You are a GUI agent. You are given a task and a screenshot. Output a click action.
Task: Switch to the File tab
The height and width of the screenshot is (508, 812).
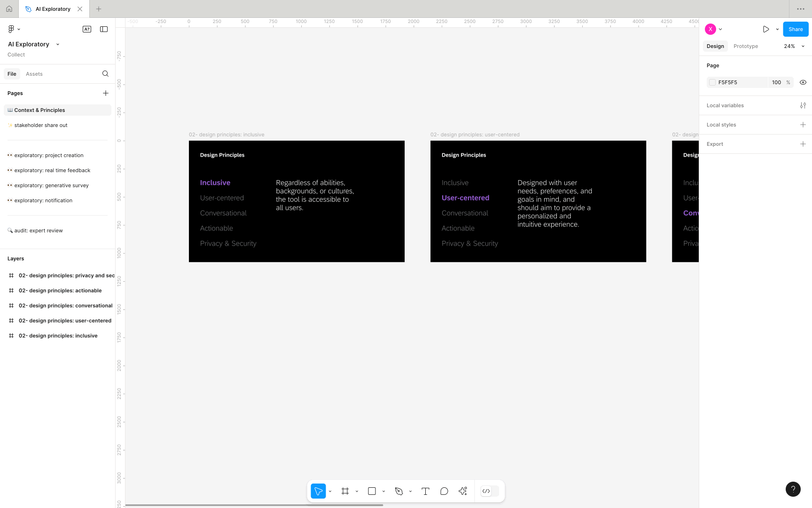pyautogui.click(x=12, y=74)
